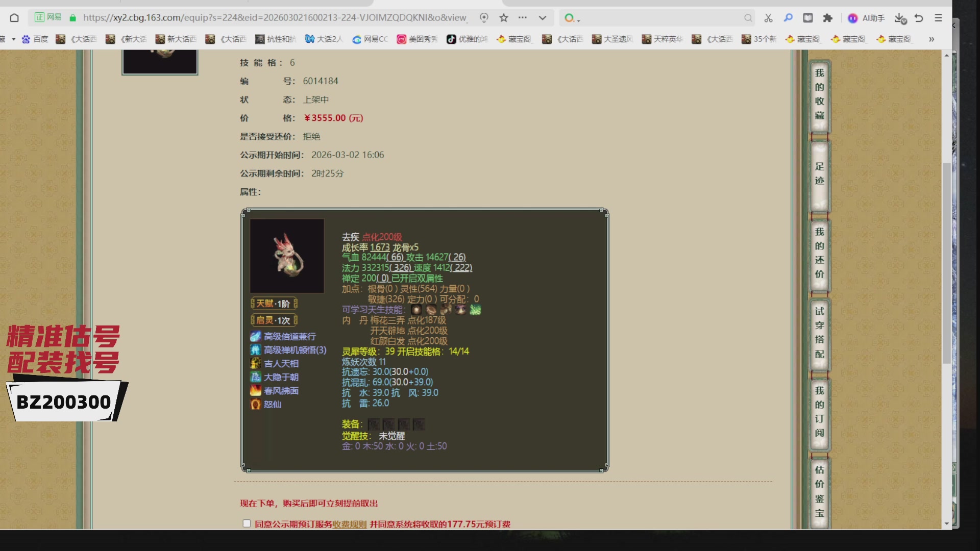Click the 《大话西 bookmark on bookmarks bar
980x551 pixels.
click(x=78, y=39)
